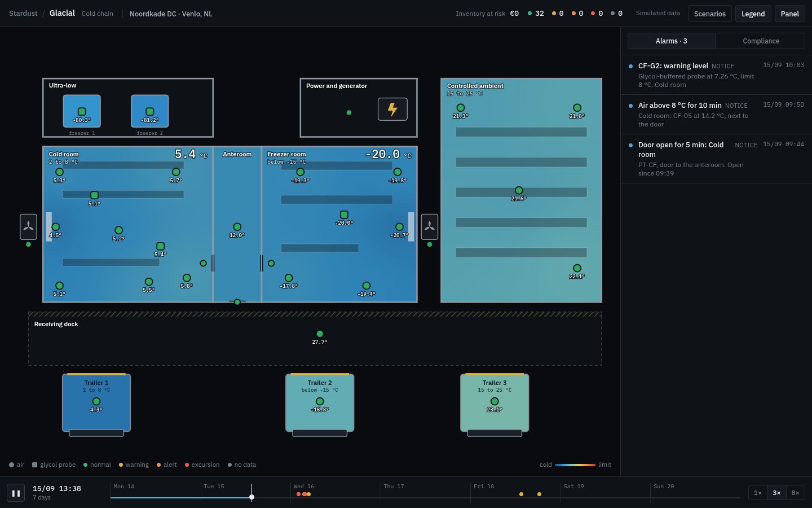Select cold room sensor reading 5.7°
Viewport: 812px width, 508px height.
pos(176,172)
